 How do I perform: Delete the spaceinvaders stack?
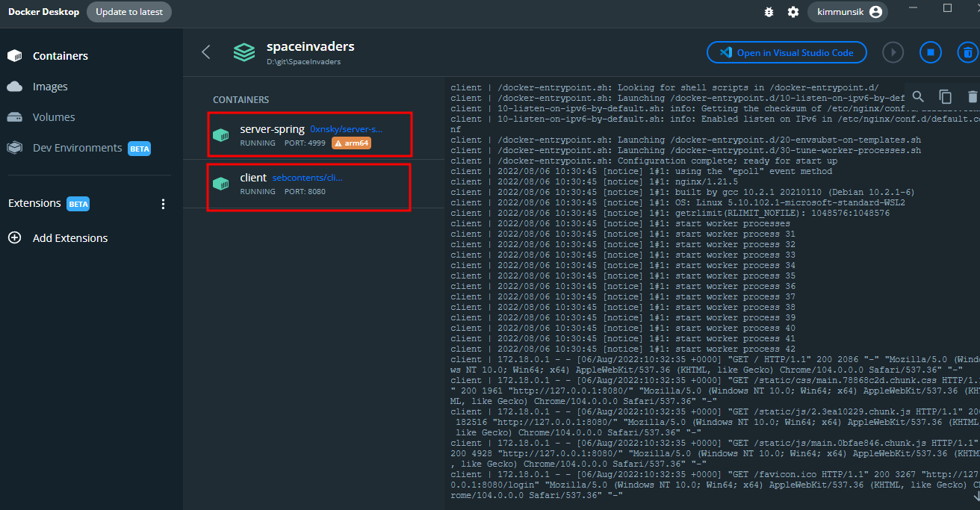[968, 52]
